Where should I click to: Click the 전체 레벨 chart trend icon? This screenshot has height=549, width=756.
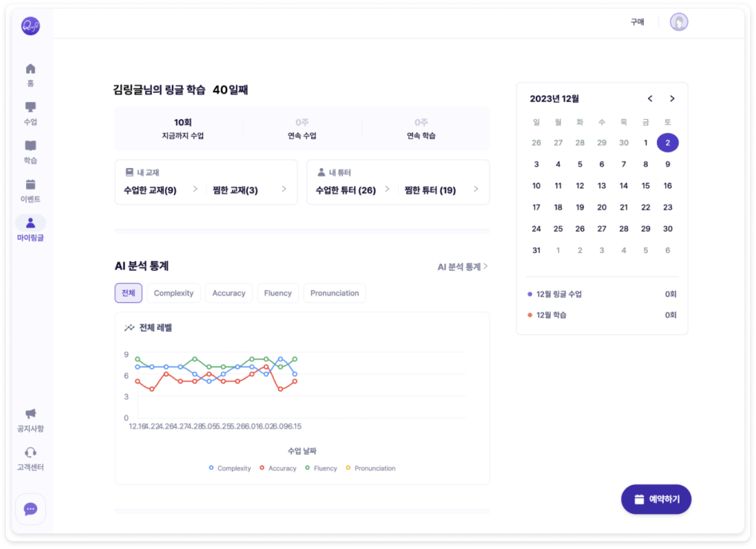pyautogui.click(x=129, y=328)
